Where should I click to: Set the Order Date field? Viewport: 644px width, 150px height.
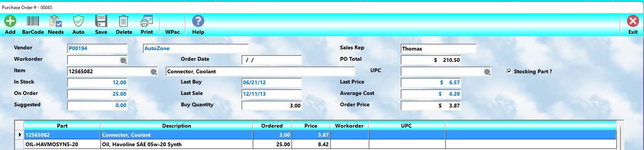pyautogui.click(x=272, y=60)
